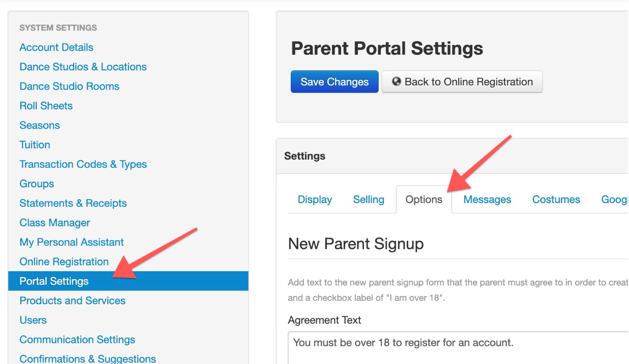Open the Communication Settings link
The image size is (629, 364).
(77, 339)
